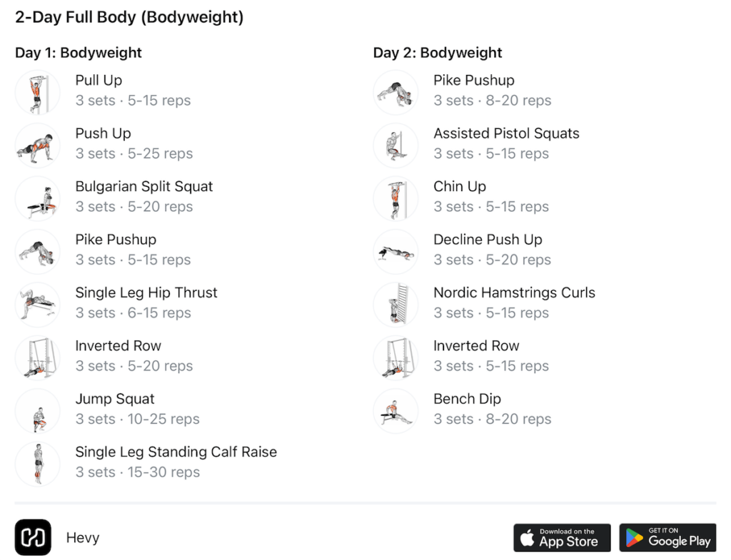Click the Chin Up exercise icon
The width and height of the screenshot is (731, 560).
395,198
